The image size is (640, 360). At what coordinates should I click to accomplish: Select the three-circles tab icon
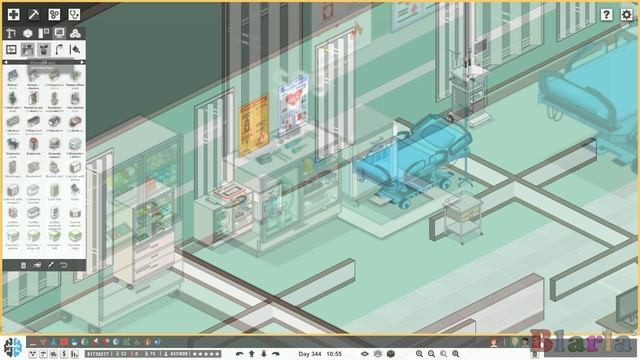tap(75, 33)
